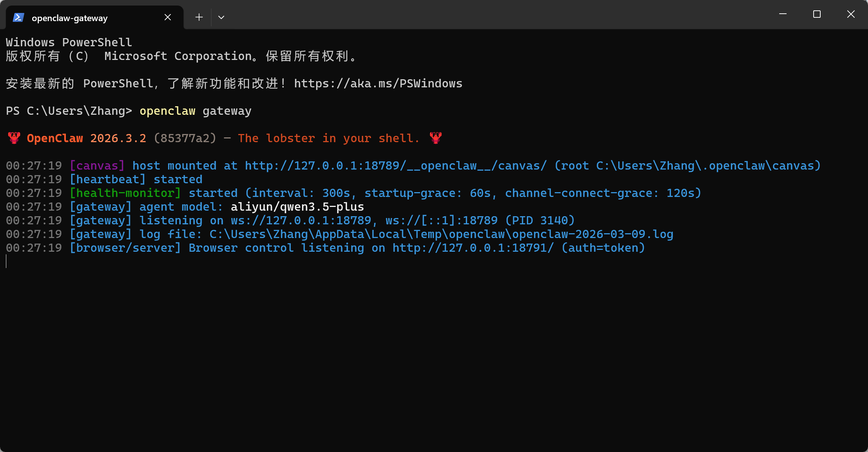Click the lobster emoji after "your shell."

pyautogui.click(x=436, y=138)
